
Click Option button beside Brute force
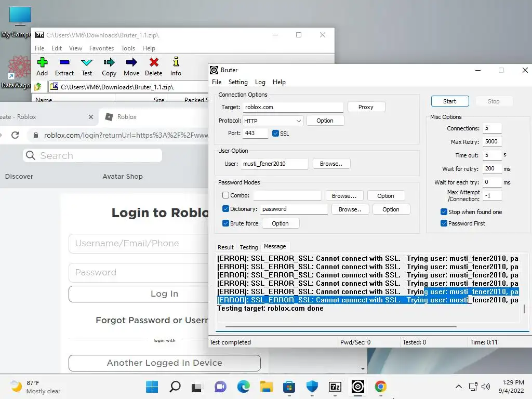pos(280,223)
